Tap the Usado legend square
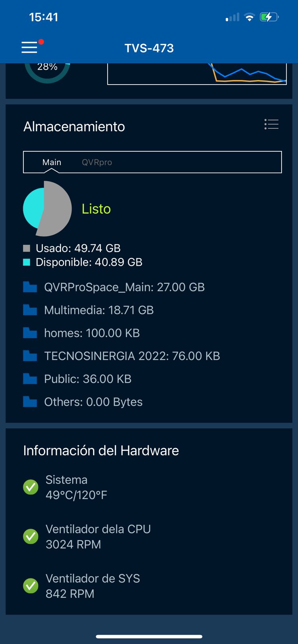This screenshot has height=644, width=298. click(26, 248)
